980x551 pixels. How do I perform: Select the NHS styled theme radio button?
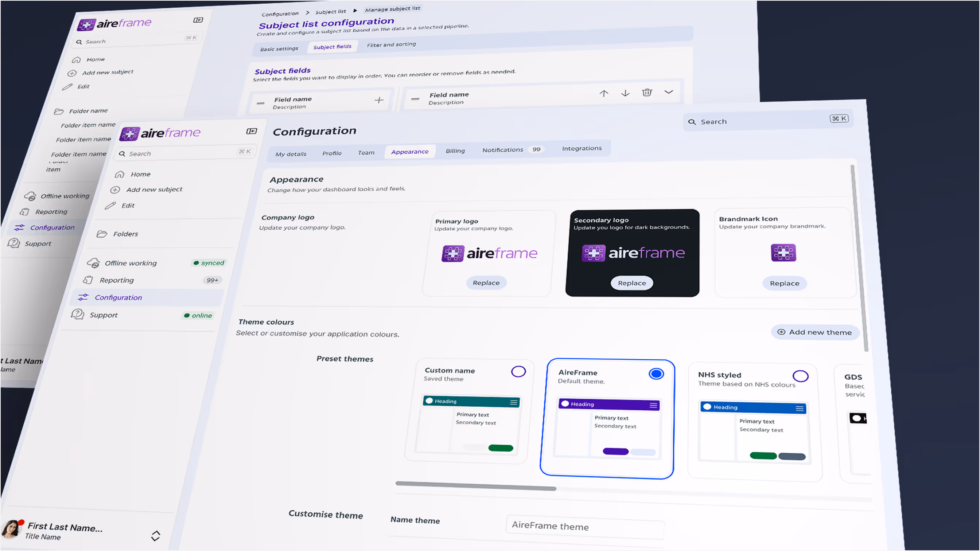pos(800,376)
